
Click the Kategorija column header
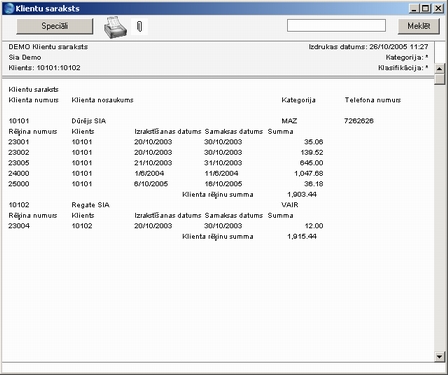click(298, 100)
